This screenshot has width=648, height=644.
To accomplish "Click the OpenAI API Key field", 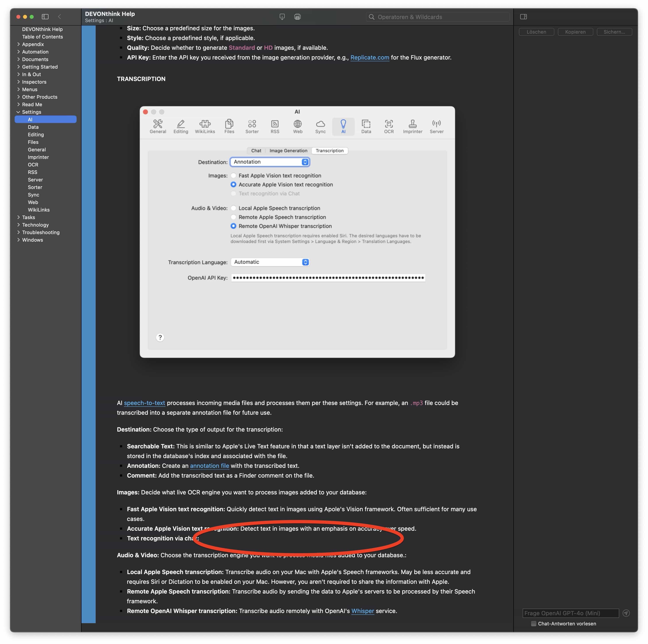I will 328,278.
